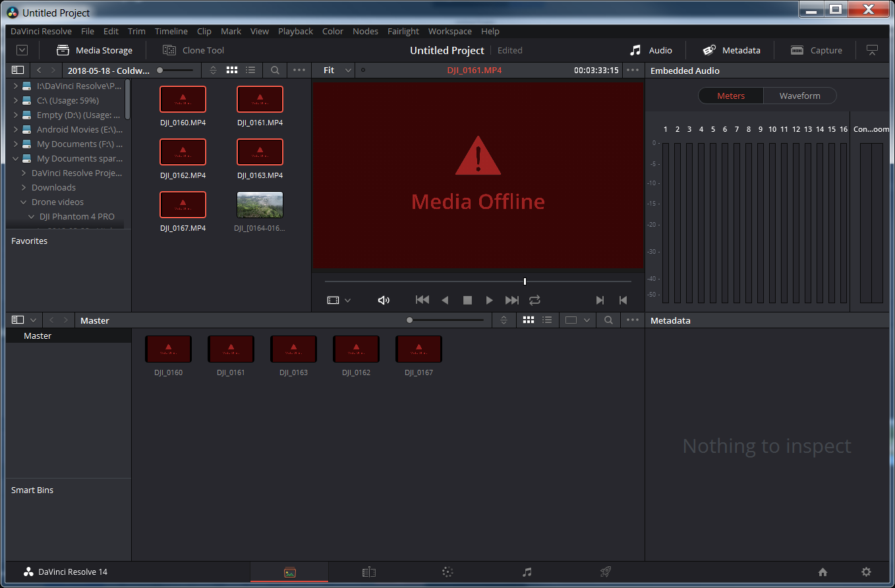The width and height of the screenshot is (895, 588).
Task: Switch media pool to list view
Action: (547, 320)
